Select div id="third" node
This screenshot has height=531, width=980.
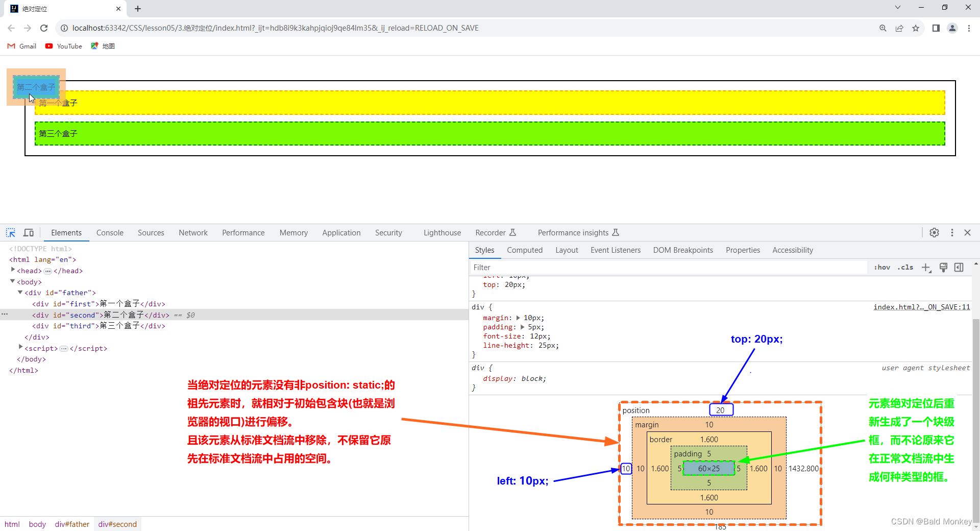(99, 326)
